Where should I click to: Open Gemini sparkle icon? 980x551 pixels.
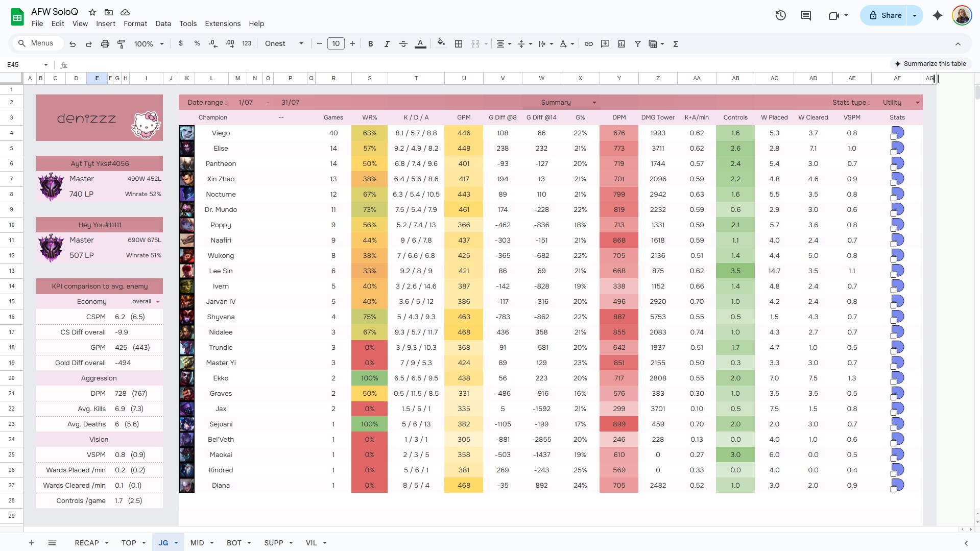click(937, 15)
